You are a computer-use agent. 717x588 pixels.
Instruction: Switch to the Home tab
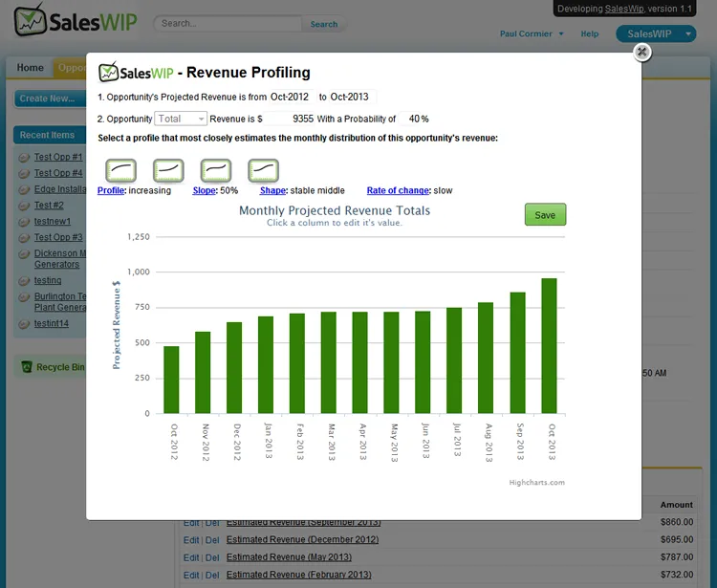click(31, 68)
